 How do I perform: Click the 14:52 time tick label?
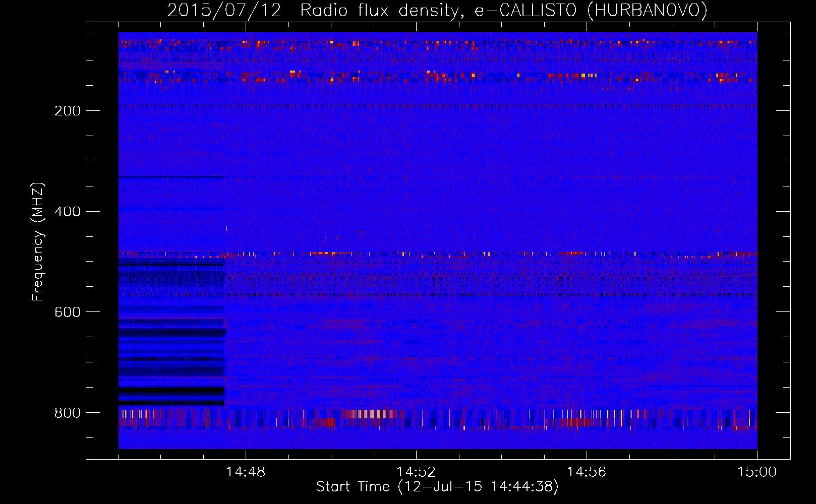pyautogui.click(x=416, y=472)
